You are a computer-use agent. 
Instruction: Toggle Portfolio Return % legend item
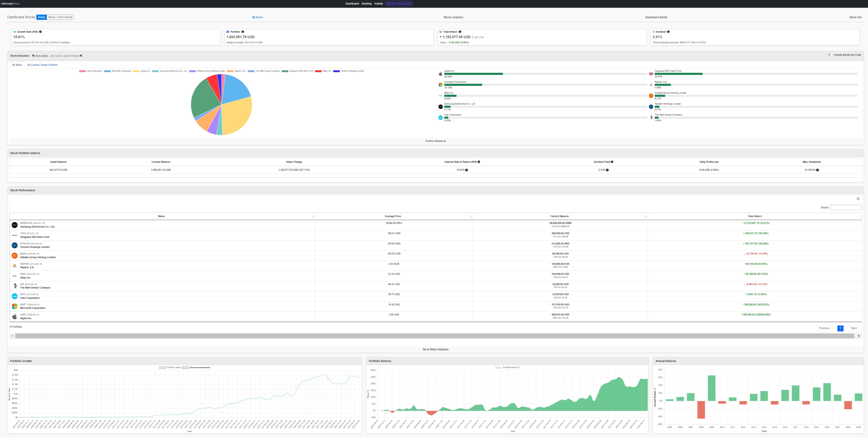pos(507,368)
